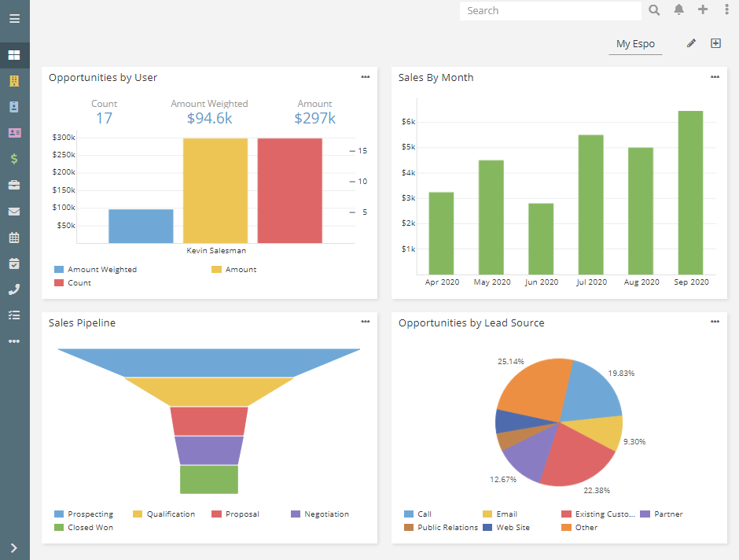This screenshot has height=560, width=739.
Task: Open Leads ID card icon in sidebar
Action: 14,133
